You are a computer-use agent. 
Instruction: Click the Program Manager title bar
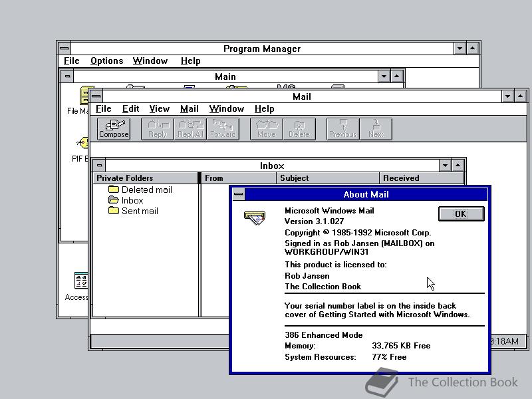click(x=262, y=49)
